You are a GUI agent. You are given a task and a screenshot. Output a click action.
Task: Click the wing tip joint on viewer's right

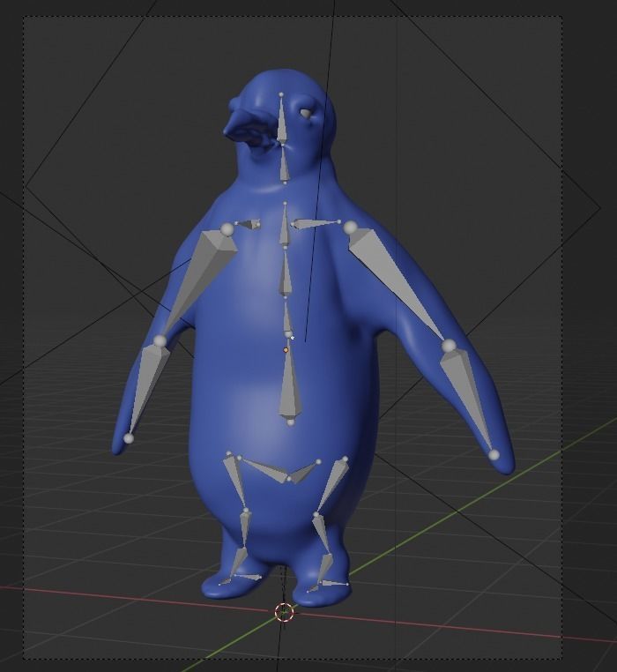(494, 455)
